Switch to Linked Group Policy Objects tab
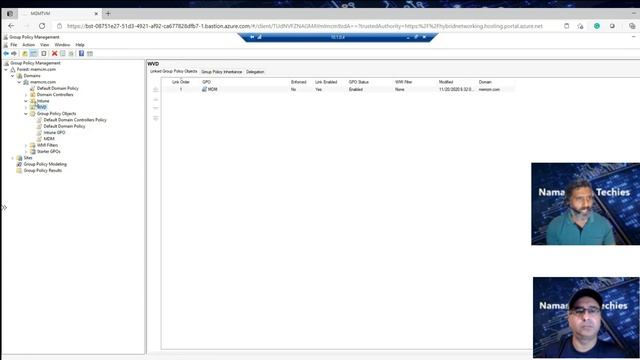Image resolution: width=640 pixels, height=360 pixels. pyautogui.click(x=173, y=71)
